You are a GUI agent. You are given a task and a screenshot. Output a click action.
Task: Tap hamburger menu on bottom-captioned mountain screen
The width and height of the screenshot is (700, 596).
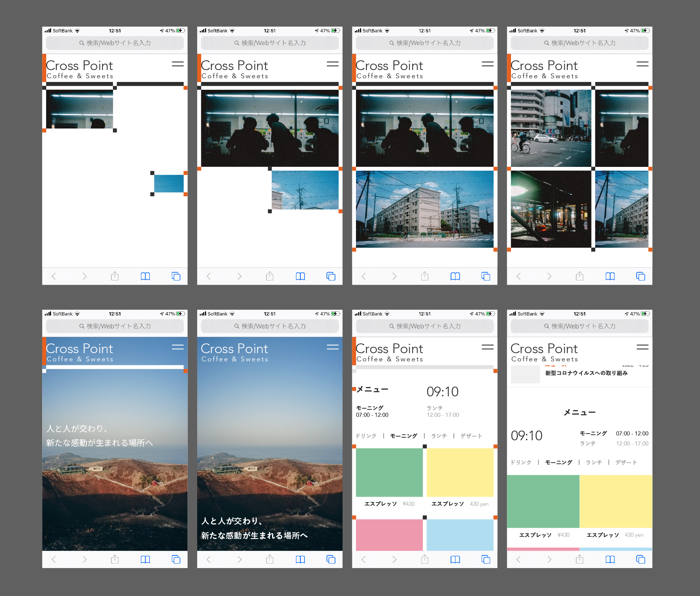point(332,347)
